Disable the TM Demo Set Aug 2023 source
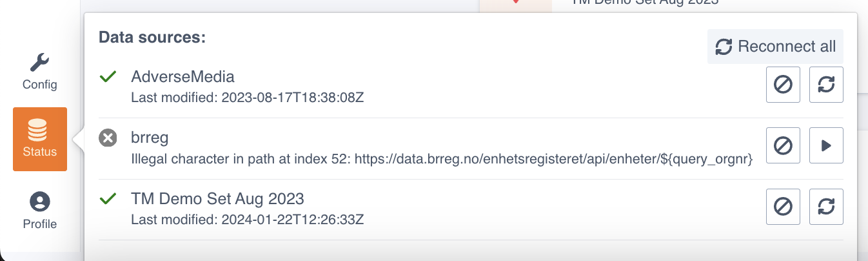The height and width of the screenshot is (261, 868). pos(783,207)
